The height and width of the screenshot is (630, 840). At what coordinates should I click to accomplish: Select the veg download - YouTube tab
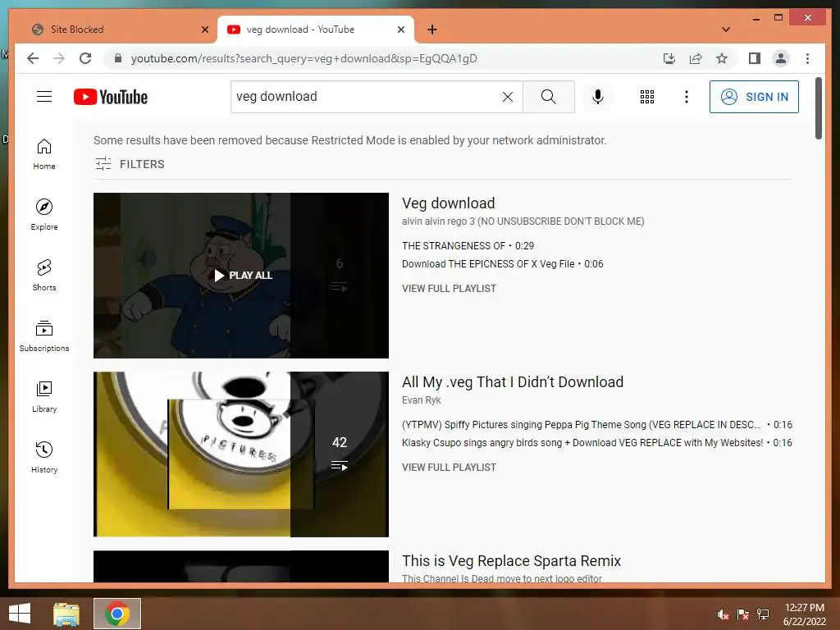(x=316, y=30)
